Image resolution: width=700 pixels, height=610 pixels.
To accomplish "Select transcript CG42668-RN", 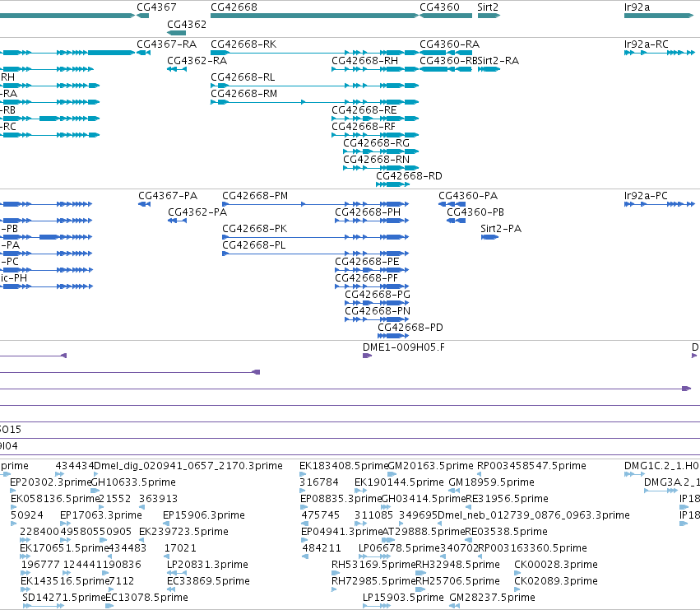I will coord(381,168).
